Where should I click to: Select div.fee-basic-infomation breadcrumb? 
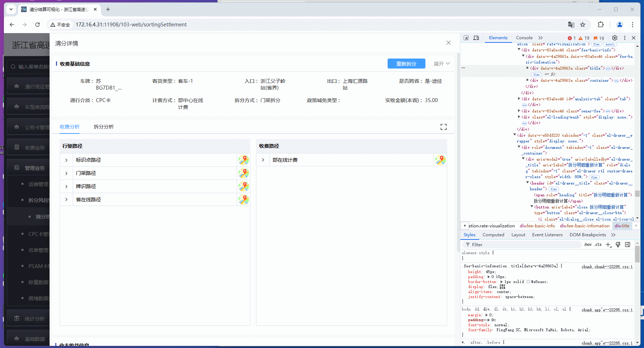point(585,226)
